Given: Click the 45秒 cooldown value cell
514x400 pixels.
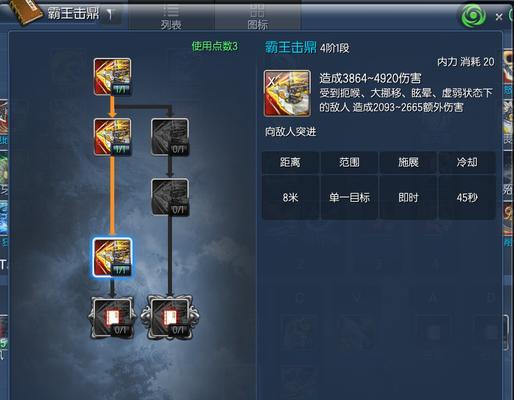Looking at the screenshot, I should [467, 197].
